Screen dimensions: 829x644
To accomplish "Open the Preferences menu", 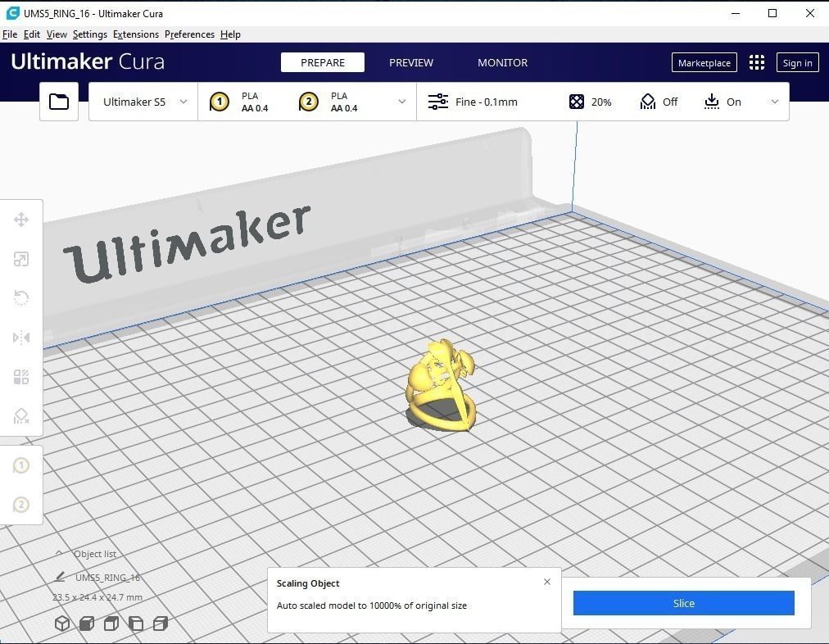I will point(189,34).
